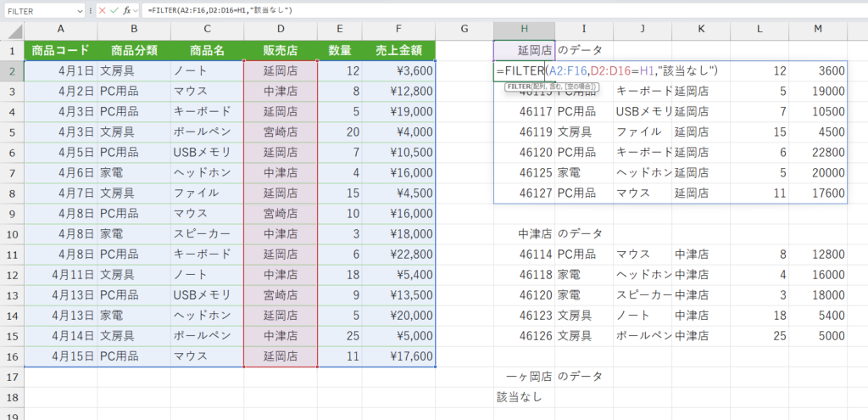Screen dimensions: 868x420
Task: Click cell M2 showing 3600
Action: [818, 71]
